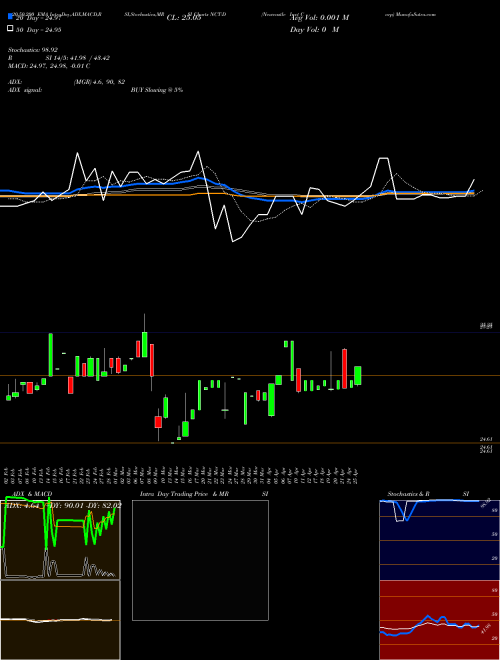
Task: Open the red RSI indicator chart
Action: point(439,620)
